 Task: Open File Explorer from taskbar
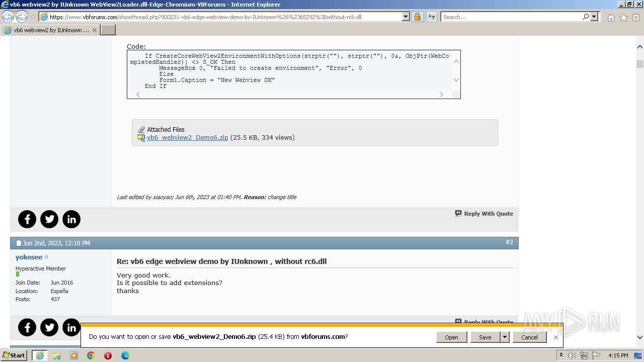click(x=57, y=355)
